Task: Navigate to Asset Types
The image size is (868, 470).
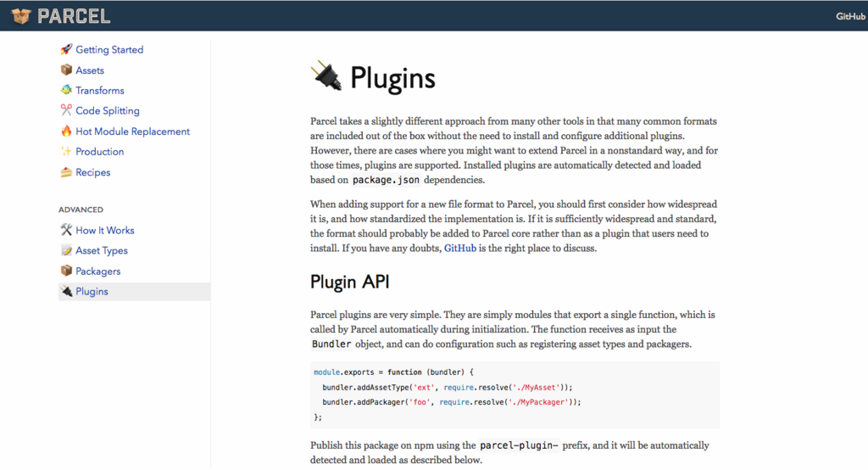Action: coord(102,250)
